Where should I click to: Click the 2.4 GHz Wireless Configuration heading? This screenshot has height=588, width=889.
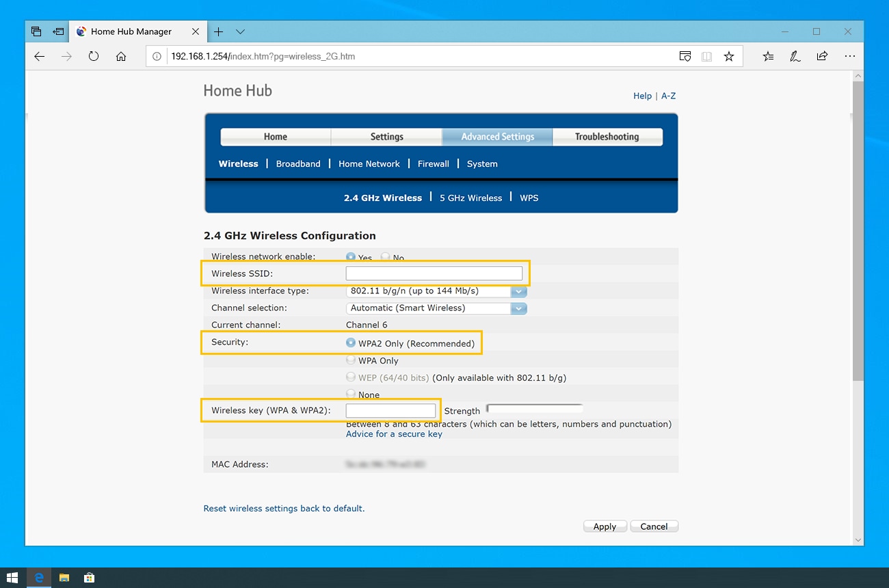(x=290, y=236)
